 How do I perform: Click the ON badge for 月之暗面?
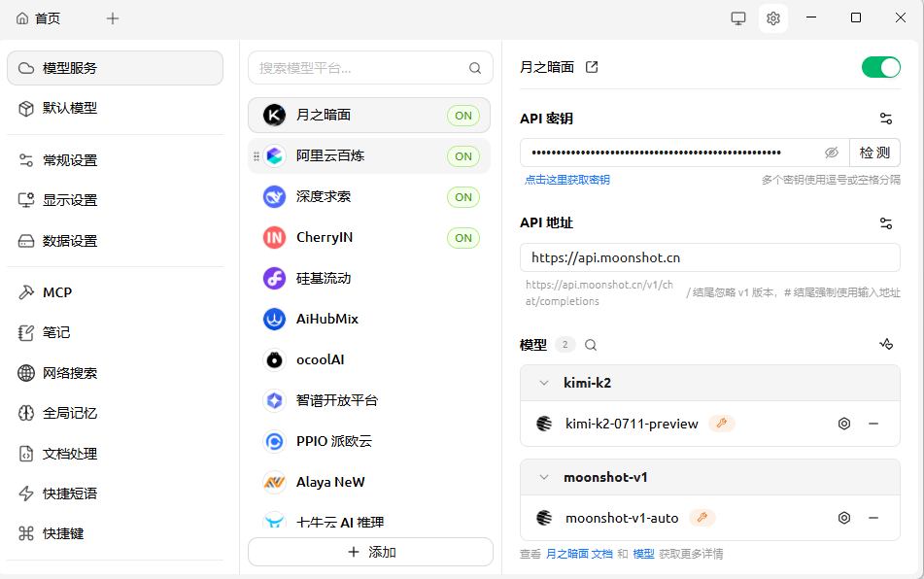pyautogui.click(x=463, y=116)
